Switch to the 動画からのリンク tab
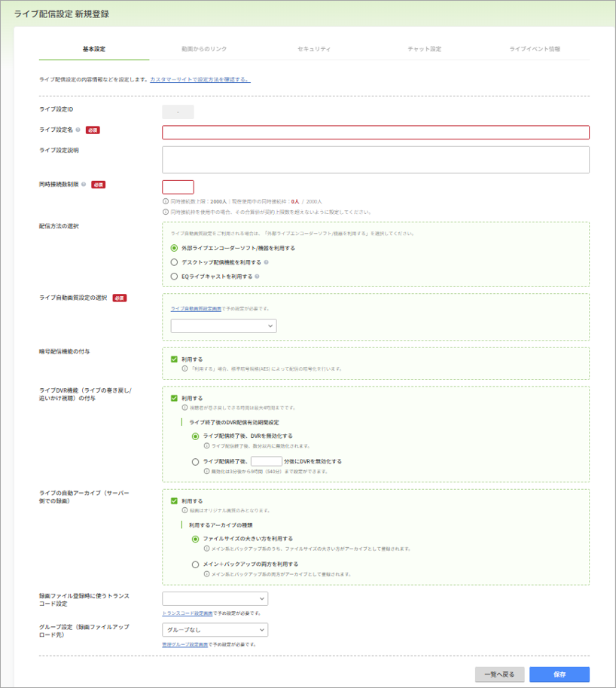616x688 pixels. coord(204,49)
